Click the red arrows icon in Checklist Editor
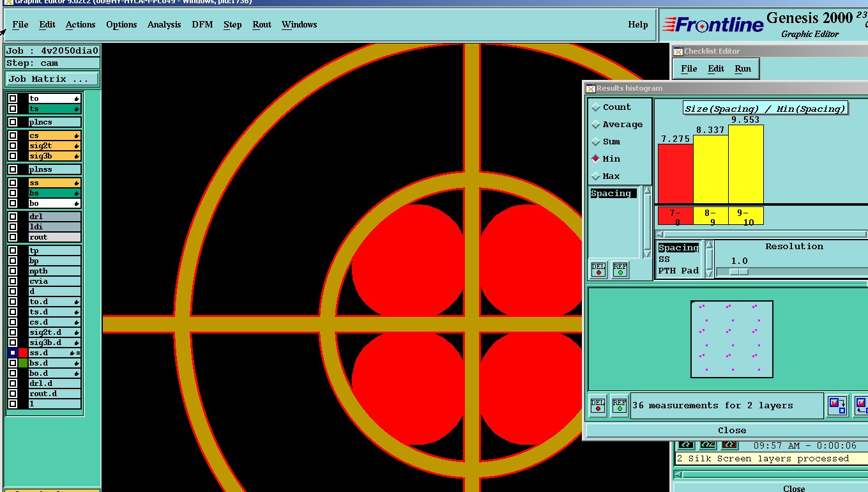 point(729,445)
